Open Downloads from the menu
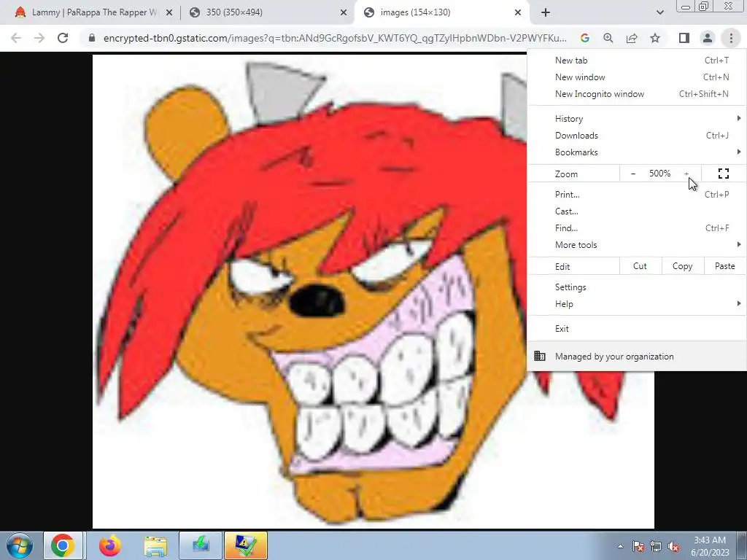This screenshot has width=747, height=560. click(x=636, y=135)
